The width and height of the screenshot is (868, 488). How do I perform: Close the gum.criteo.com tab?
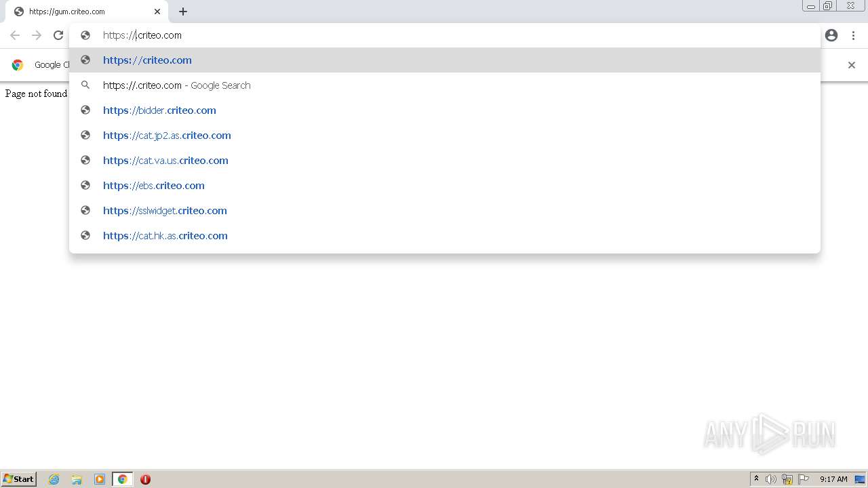point(157,12)
